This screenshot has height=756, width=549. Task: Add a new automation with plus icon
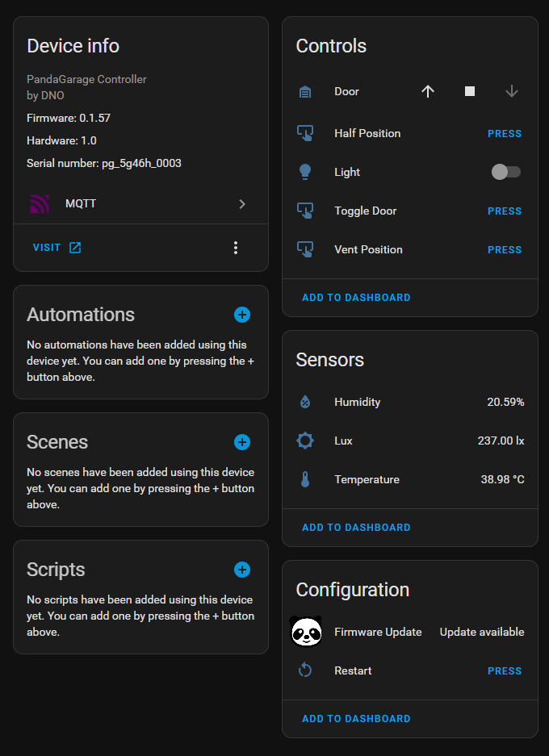pos(241,315)
